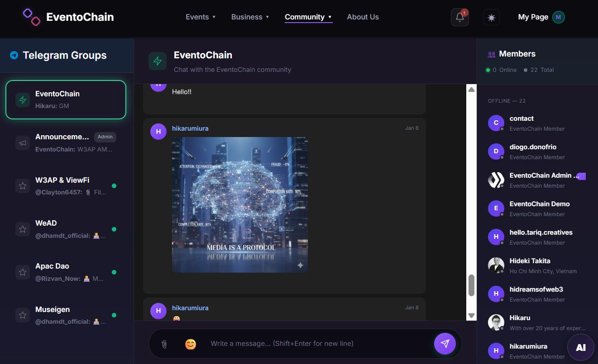The image size is (598, 364).
Task: Open the notifications bell
Action: (460, 17)
